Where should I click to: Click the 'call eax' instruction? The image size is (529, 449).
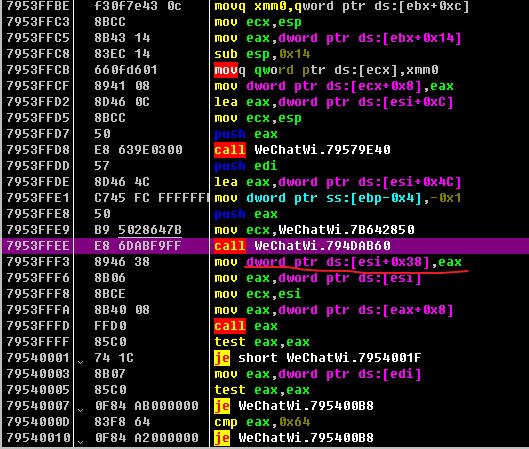[246, 326]
